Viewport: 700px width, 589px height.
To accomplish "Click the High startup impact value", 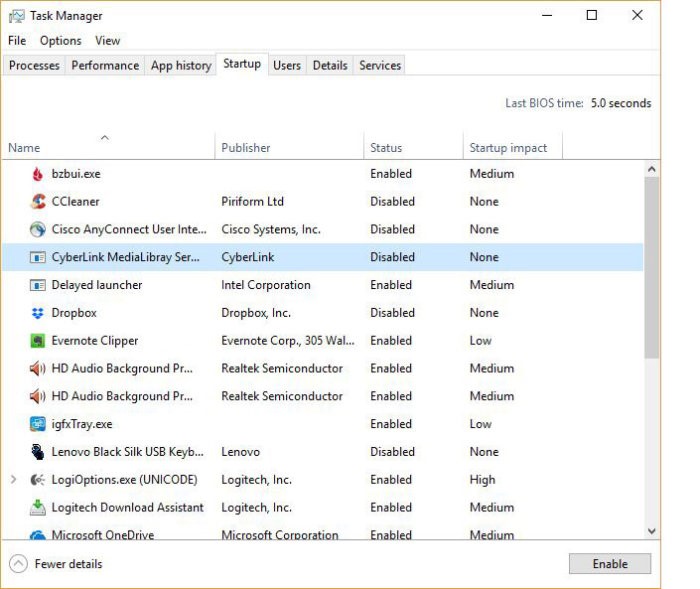I will pos(482,480).
